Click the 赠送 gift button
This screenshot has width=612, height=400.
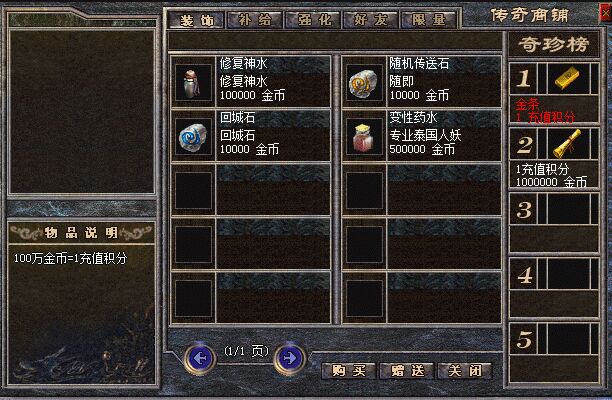[407, 370]
